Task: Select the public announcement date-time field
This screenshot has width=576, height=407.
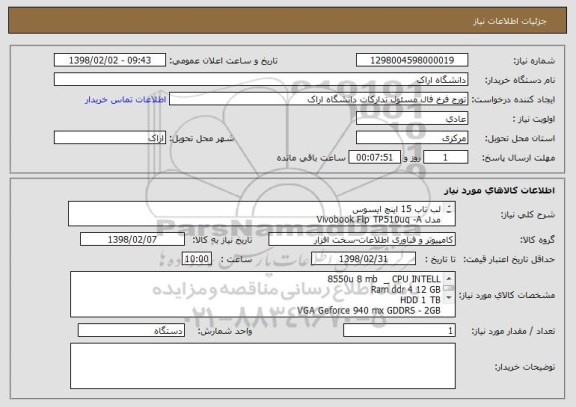Action: pyautogui.click(x=110, y=60)
